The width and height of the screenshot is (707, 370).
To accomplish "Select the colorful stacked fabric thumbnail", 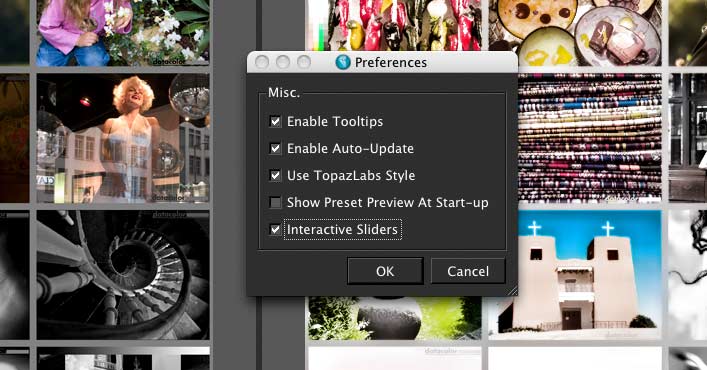I will (x=590, y=138).
